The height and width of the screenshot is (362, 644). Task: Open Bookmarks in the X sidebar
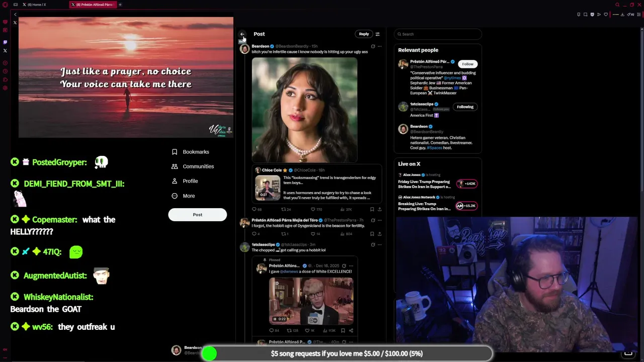191,152
